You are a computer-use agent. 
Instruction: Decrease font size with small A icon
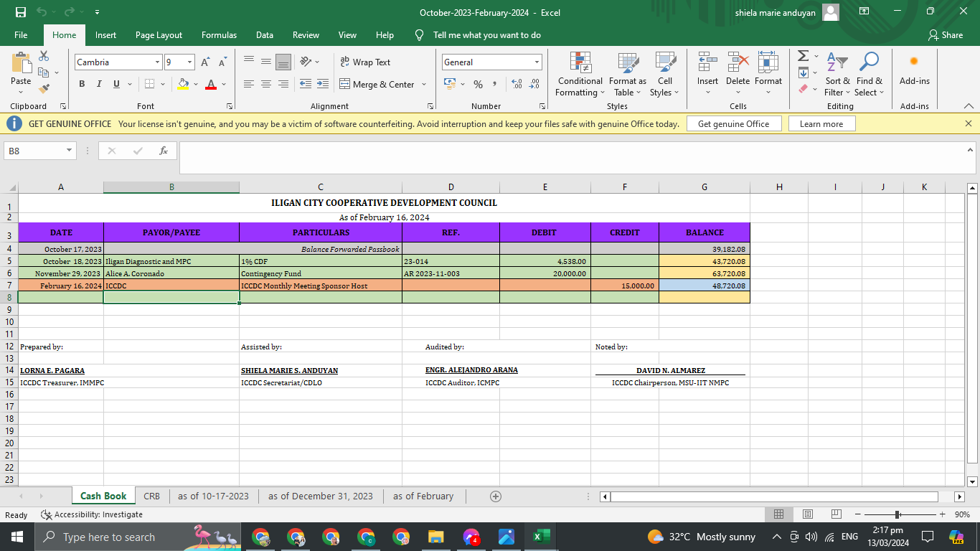[x=222, y=62]
